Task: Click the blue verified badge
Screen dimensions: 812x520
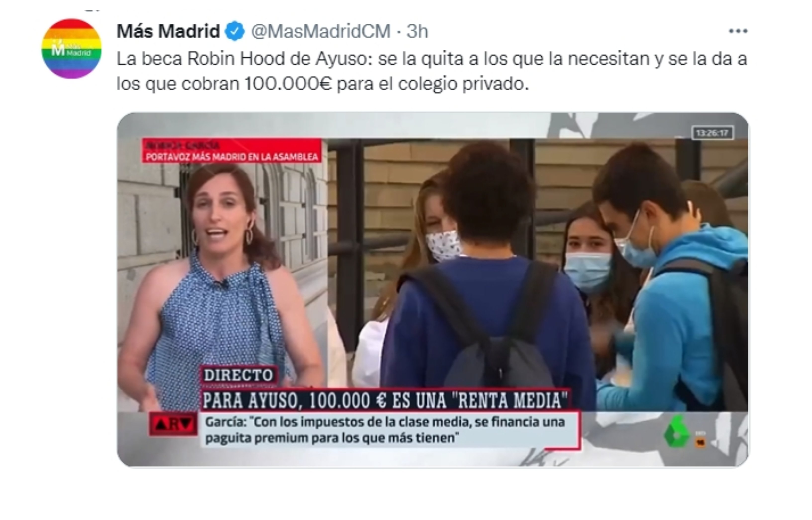Action: 235,31
